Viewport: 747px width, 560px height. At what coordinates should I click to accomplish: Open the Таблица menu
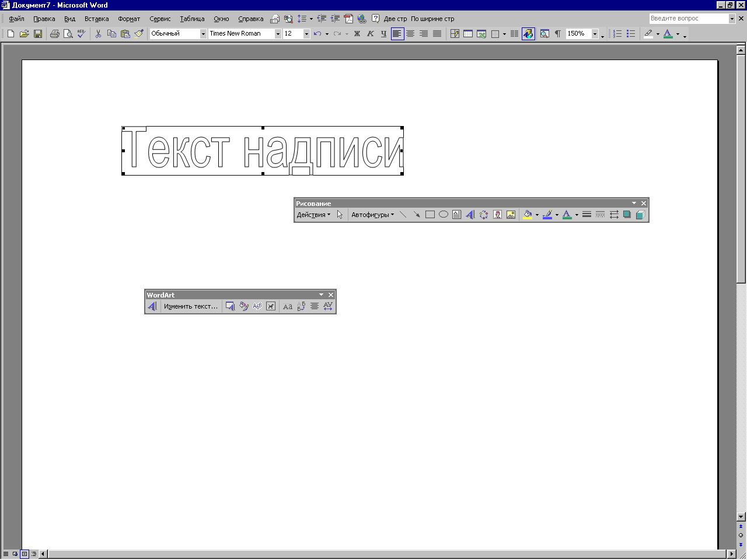click(x=192, y=19)
